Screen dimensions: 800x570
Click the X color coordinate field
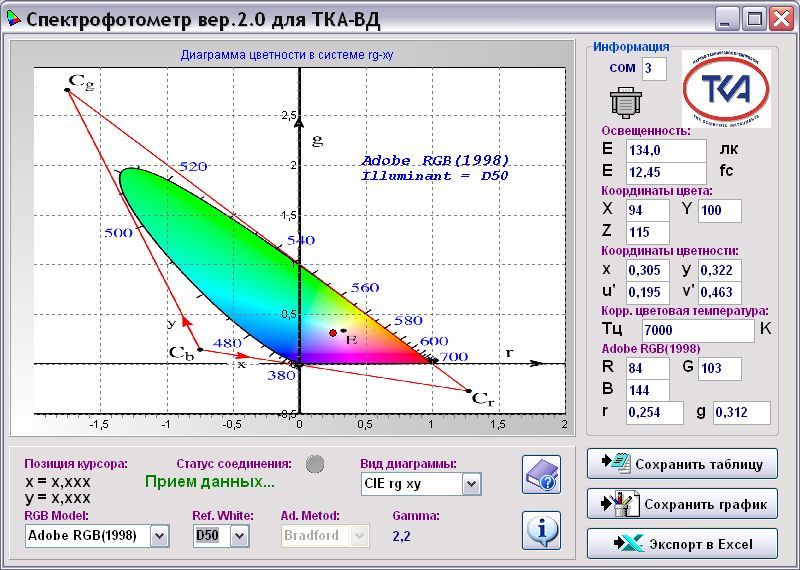[648, 210]
